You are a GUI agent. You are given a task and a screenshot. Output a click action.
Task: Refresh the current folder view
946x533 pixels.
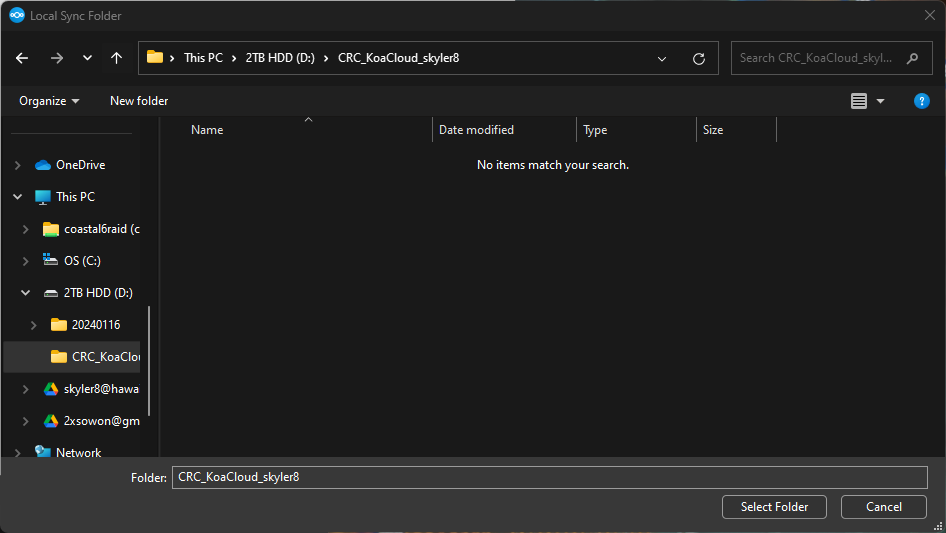pos(699,59)
